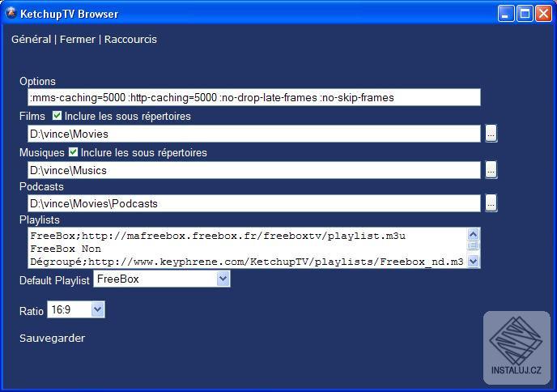Open the Général menu item
Image resolution: width=557 pixels, height=392 pixels.
tap(32, 39)
